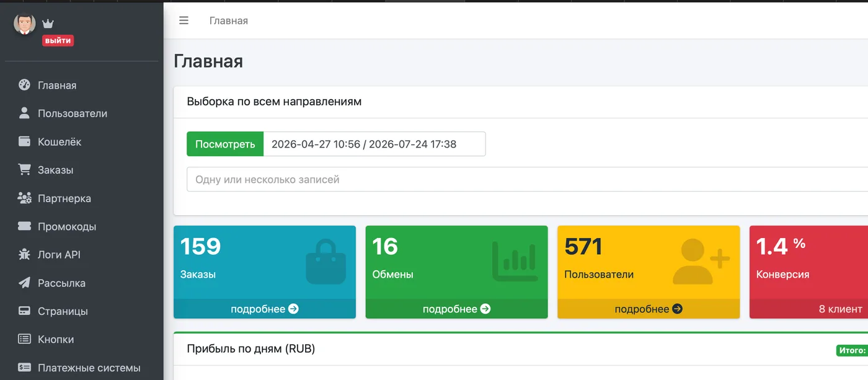The width and height of the screenshot is (868, 380).
Task: Click the wallet icon for Кошелёк
Action: coord(24,141)
